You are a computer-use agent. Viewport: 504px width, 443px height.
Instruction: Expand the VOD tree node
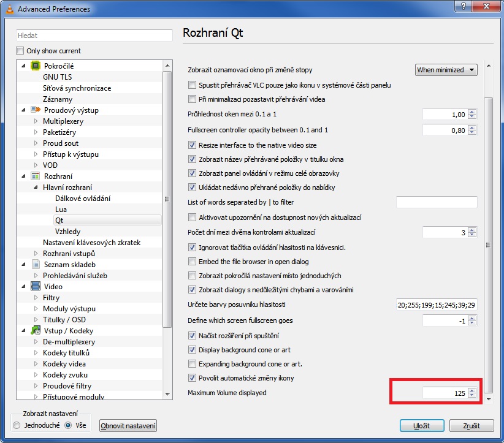(x=36, y=165)
